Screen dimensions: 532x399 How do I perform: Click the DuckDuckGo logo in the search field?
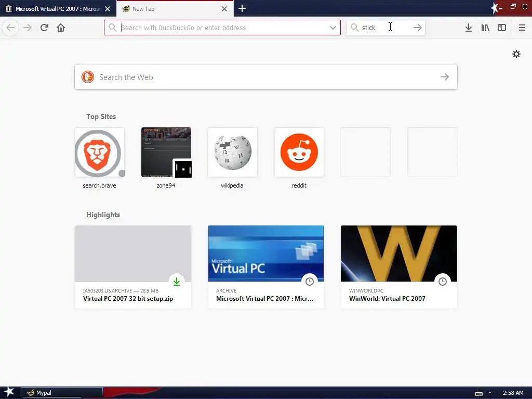tap(87, 77)
